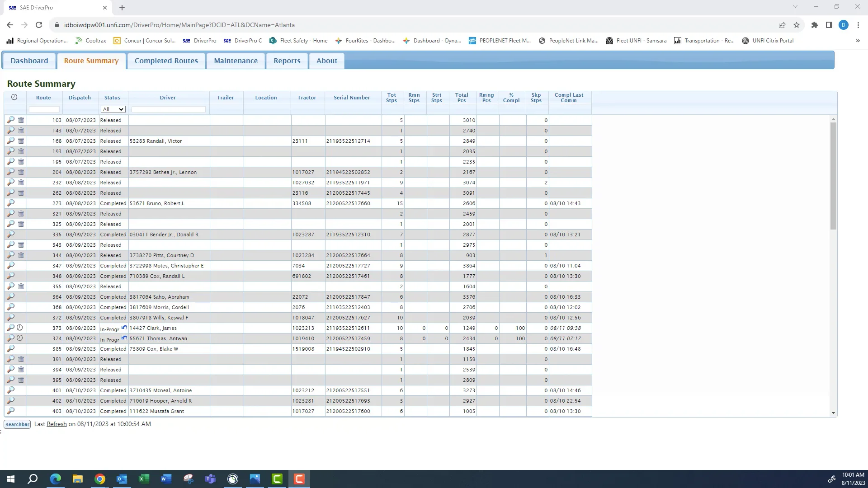Switch to Completed Routes tab
The height and width of the screenshot is (488, 868).
coord(166,61)
